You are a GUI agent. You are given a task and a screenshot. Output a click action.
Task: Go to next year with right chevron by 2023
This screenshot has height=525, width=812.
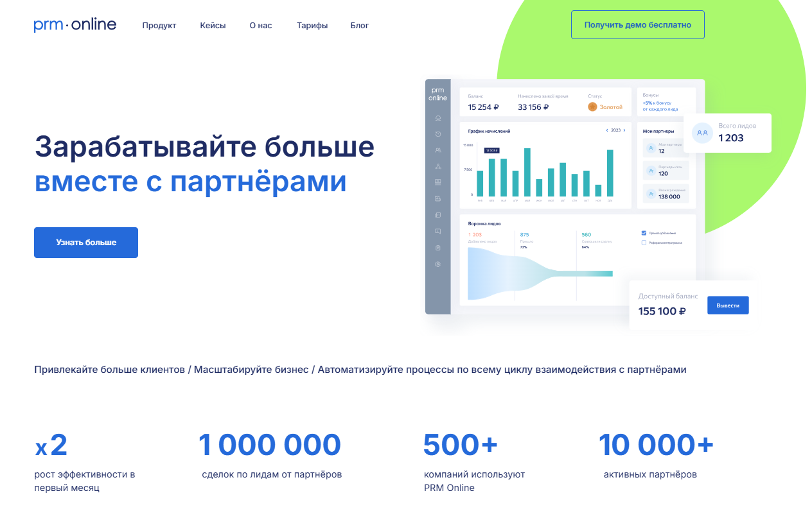point(624,130)
